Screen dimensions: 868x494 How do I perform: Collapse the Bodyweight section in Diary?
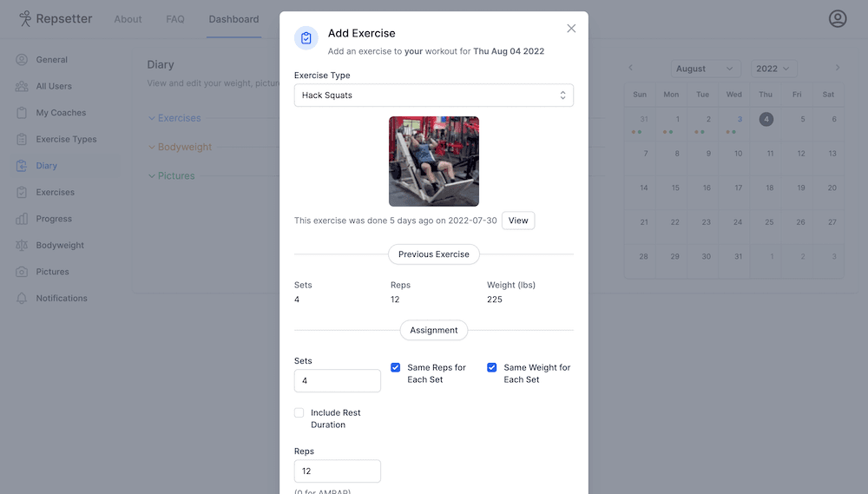click(180, 147)
